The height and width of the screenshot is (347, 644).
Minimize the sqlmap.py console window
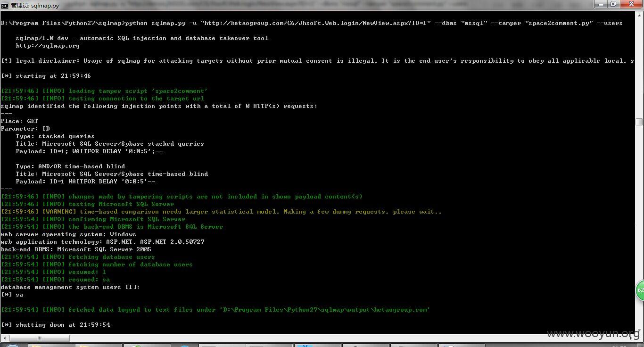(600, 4)
